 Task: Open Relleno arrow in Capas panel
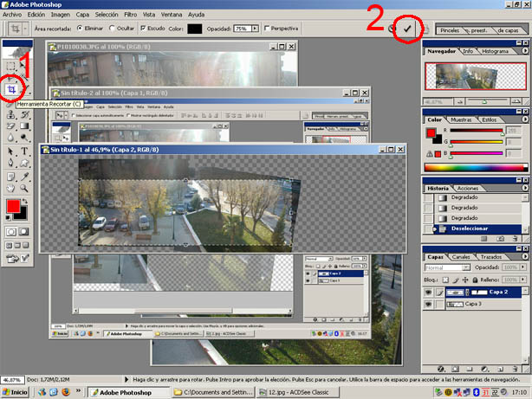[523, 280]
